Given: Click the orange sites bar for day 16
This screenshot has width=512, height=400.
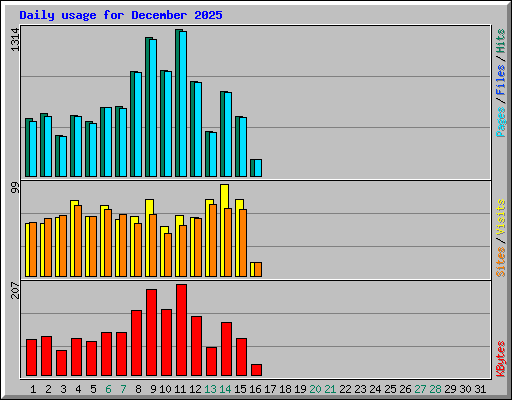Looking at the screenshot, I should [x=258, y=270].
